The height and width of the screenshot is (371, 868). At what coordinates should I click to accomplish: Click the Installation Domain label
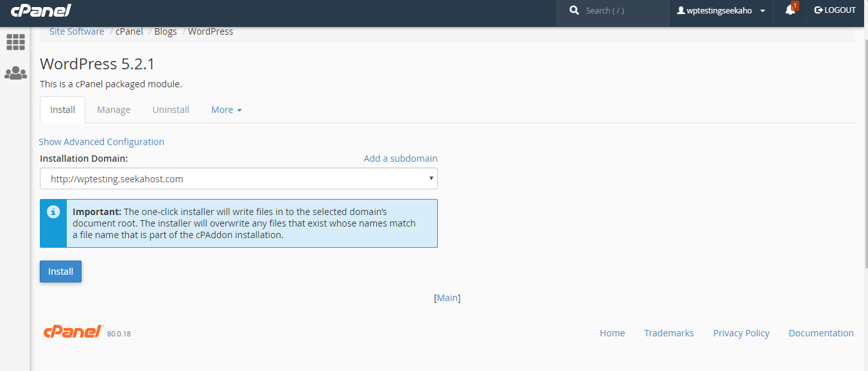83,159
